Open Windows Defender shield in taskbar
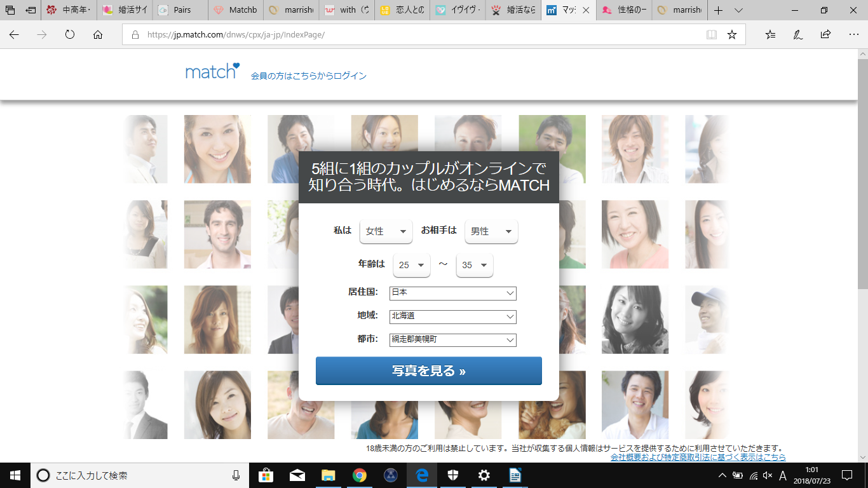 coord(452,475)
